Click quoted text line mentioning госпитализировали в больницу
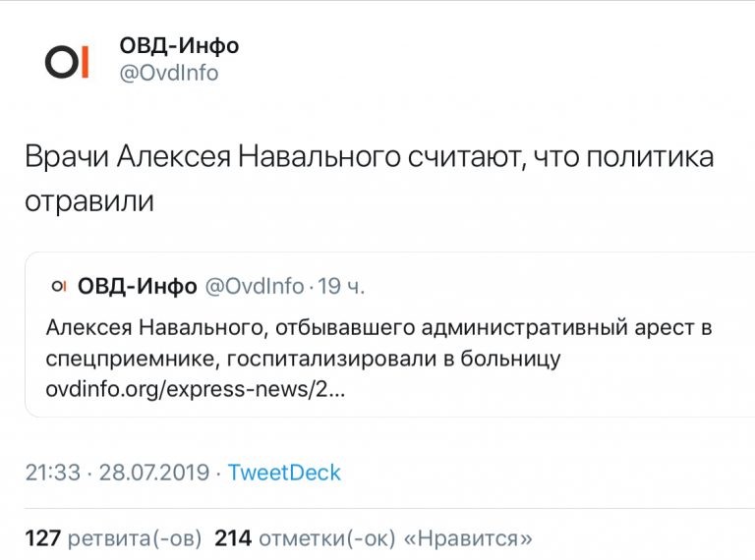 [303, 358]
